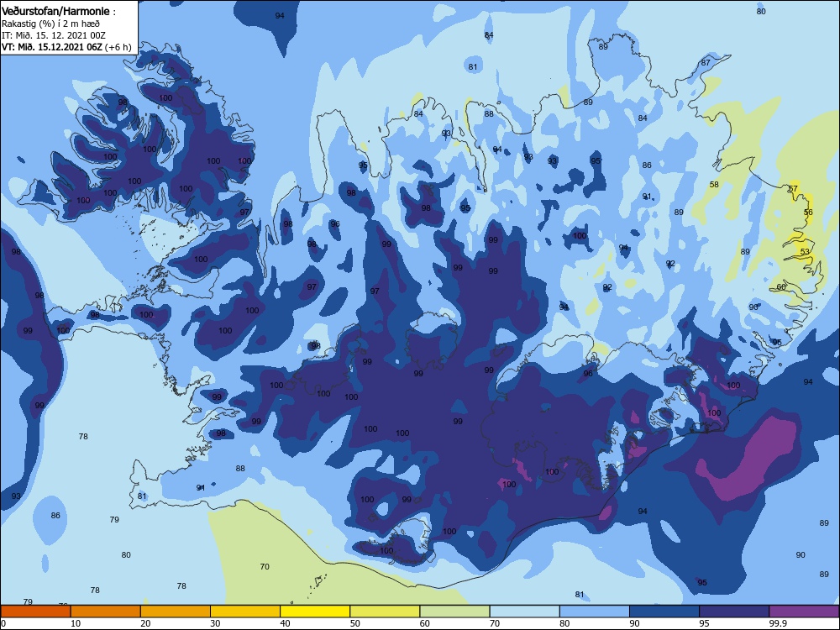
Task: Click the 40 tick label in the legend bar
Action: (x=285, y=623)
